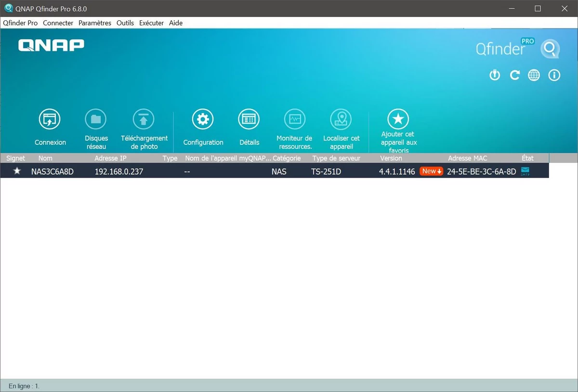Click Localiser cet appareil icon
578x392 pixels.
point(341,119)
